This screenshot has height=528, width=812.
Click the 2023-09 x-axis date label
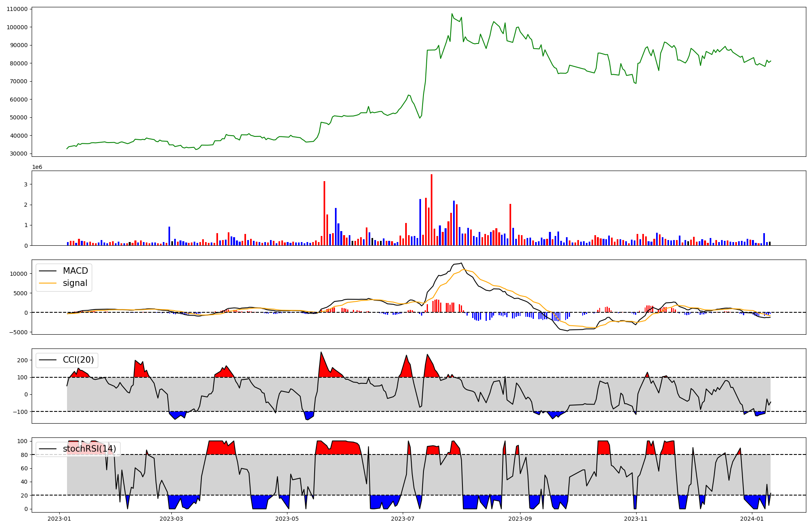[520, 519]
